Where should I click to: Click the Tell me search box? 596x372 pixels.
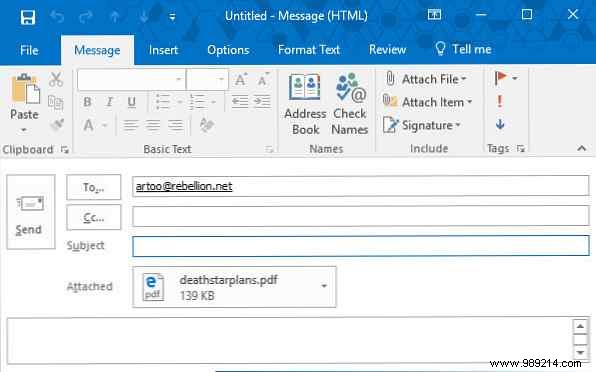(x=463, y=49)
